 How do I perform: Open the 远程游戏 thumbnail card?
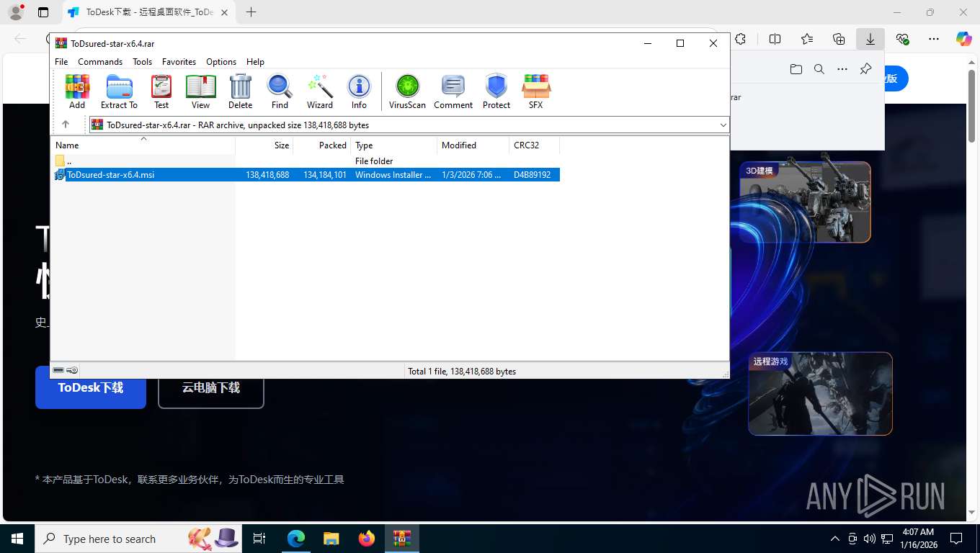coord(820,394)
